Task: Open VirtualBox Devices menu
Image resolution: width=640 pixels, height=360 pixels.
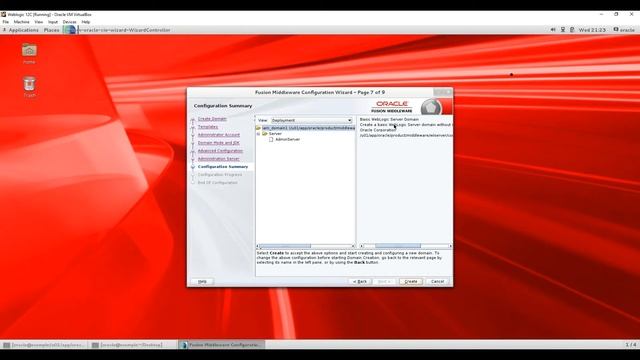Action: (x=69, y=22)
